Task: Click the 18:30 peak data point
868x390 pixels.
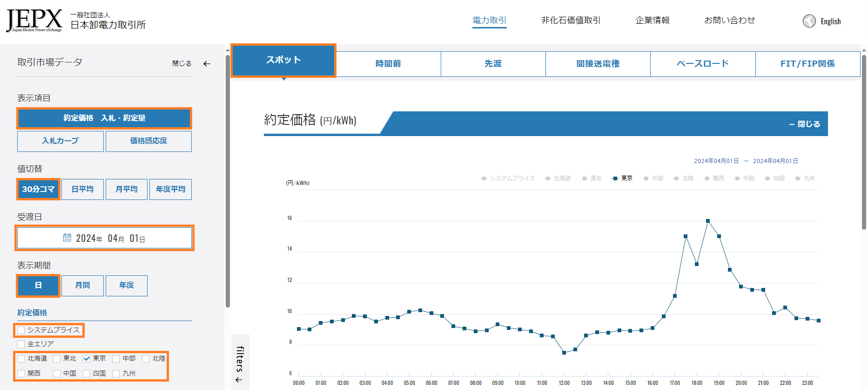Action: 708,221
